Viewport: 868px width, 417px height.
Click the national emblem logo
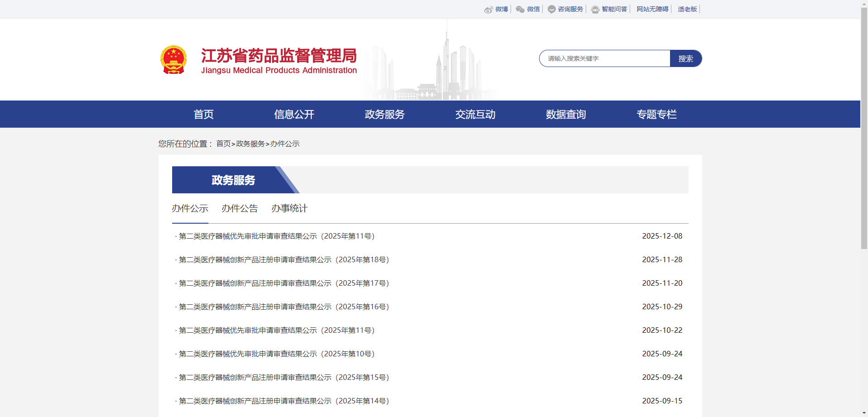pos(174,59)
